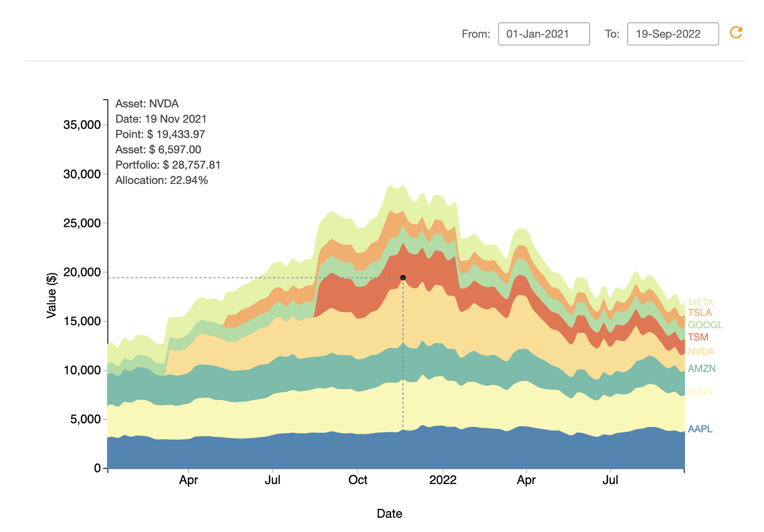Viewport: 764px width, 532px height.
Task: Click the orange refresh icon
Action: pyautogui.click(x=736, y=33)
